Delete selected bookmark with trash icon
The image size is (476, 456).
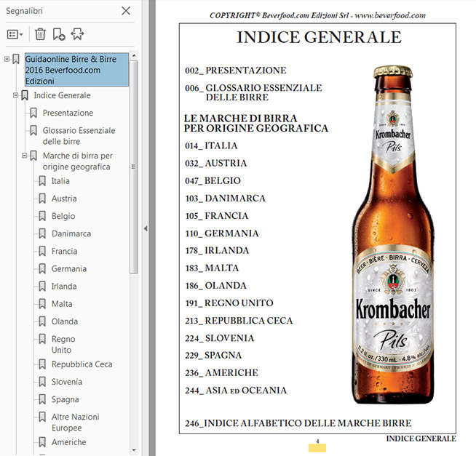point(40,34)
